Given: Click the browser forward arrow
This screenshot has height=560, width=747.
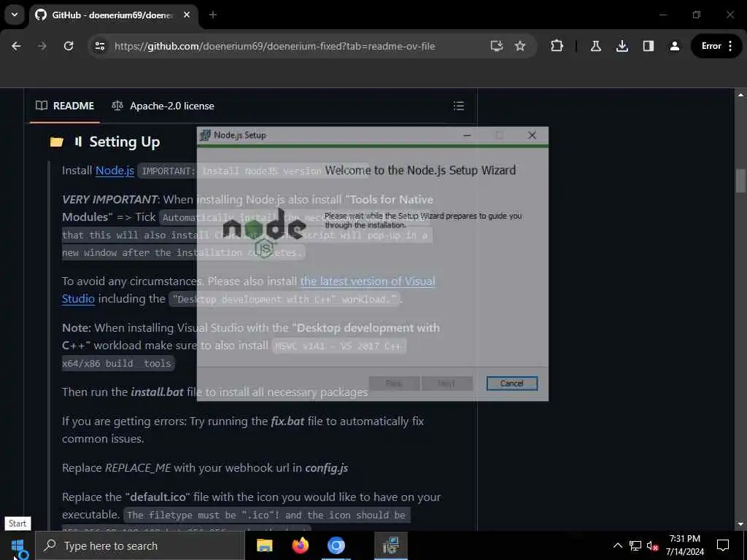Looking at the screenshot, I should click(x=42, y=46).
